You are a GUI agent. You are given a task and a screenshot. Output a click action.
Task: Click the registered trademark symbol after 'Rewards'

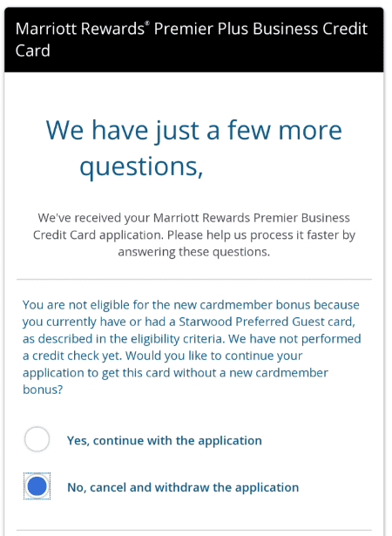[x=147, y=24]
